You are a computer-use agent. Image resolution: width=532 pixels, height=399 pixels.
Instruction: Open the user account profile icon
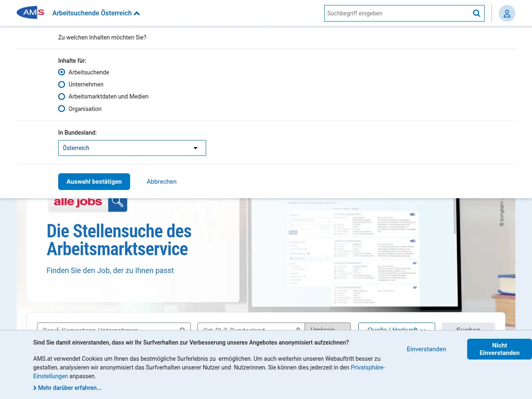click(507, 13)
